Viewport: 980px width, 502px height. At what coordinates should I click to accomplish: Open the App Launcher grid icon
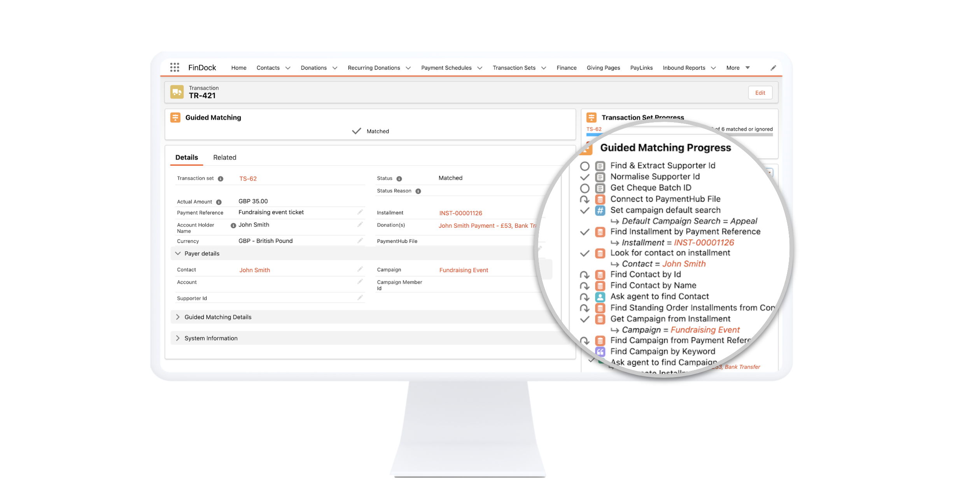point(175,67)
